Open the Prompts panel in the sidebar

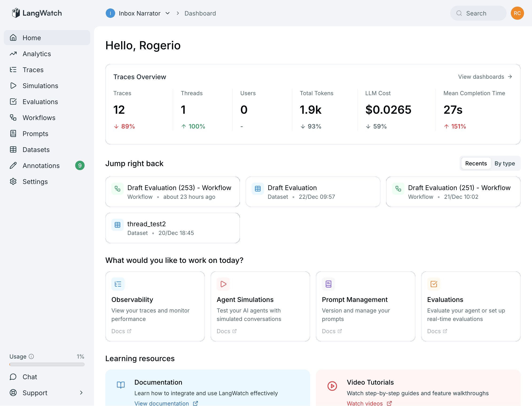pyautogui.click(x=35, y=134)
